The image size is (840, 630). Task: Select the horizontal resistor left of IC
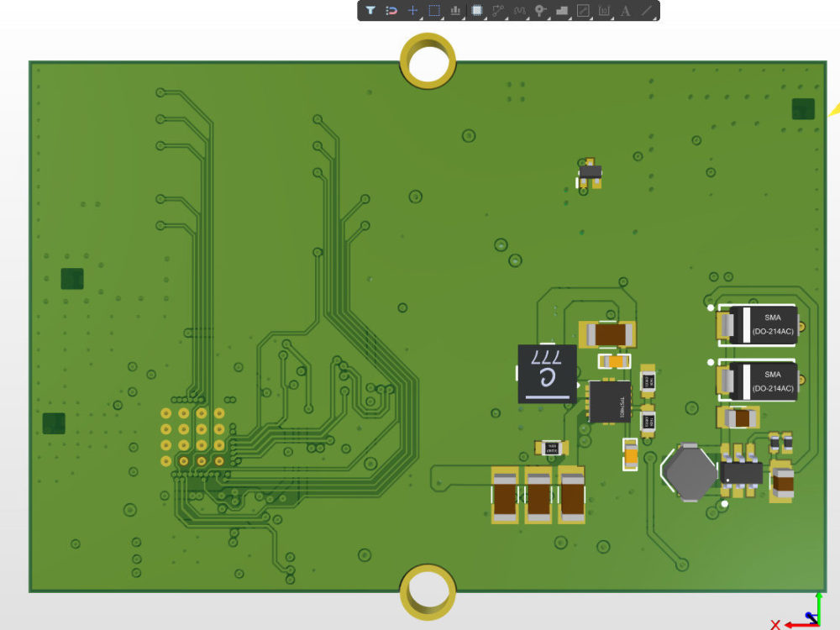551,448
